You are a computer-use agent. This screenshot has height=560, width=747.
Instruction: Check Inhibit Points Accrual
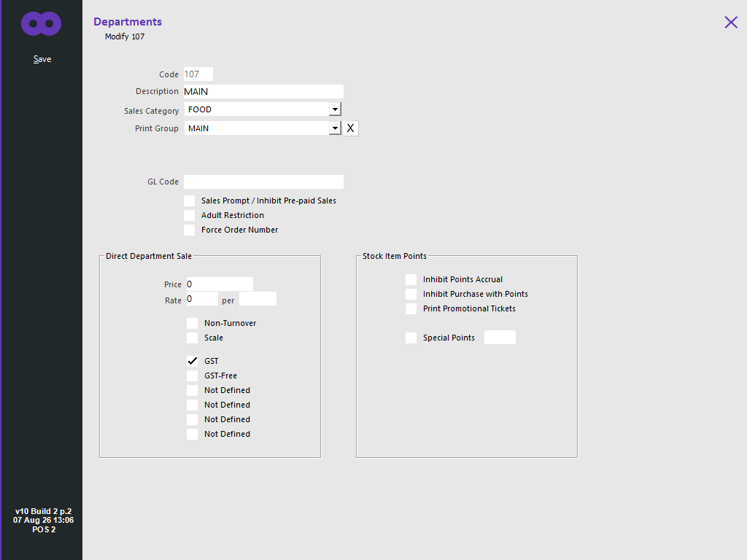pyautogui.click(x=411, y=279)
